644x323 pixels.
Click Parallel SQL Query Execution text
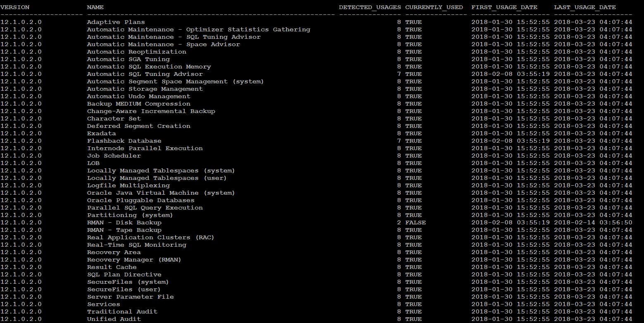145,207
